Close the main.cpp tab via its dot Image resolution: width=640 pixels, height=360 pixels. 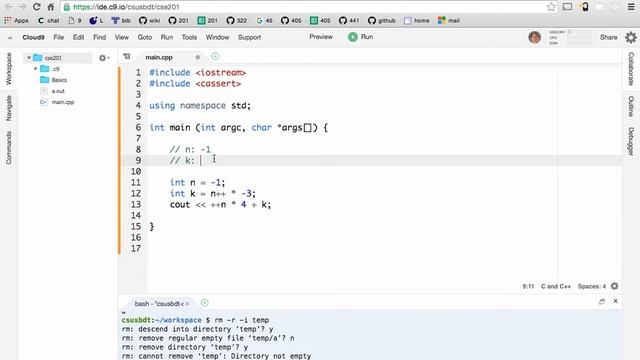pos(198,57)
